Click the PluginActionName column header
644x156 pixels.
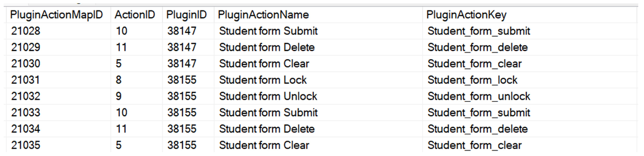pos(263,15)
